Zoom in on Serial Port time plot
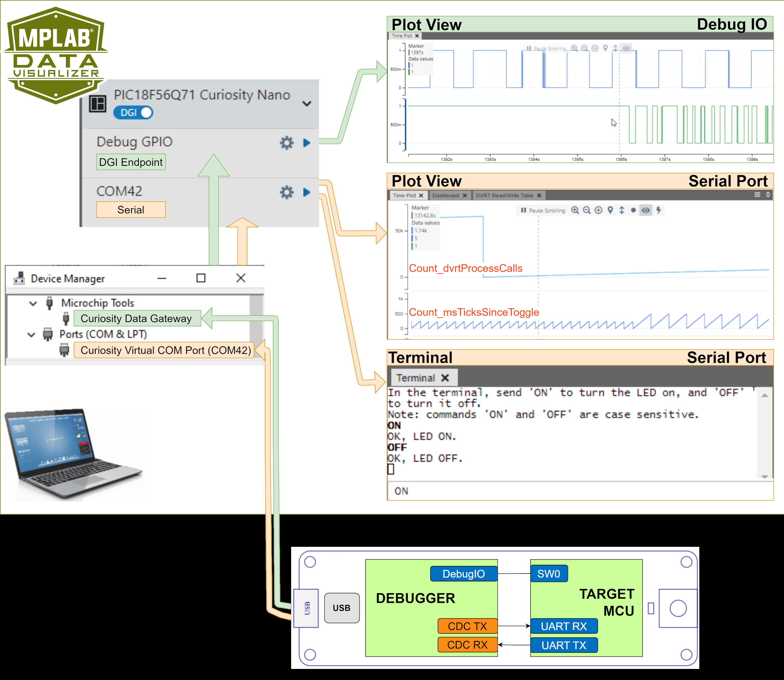 click(x=575, y=210)
